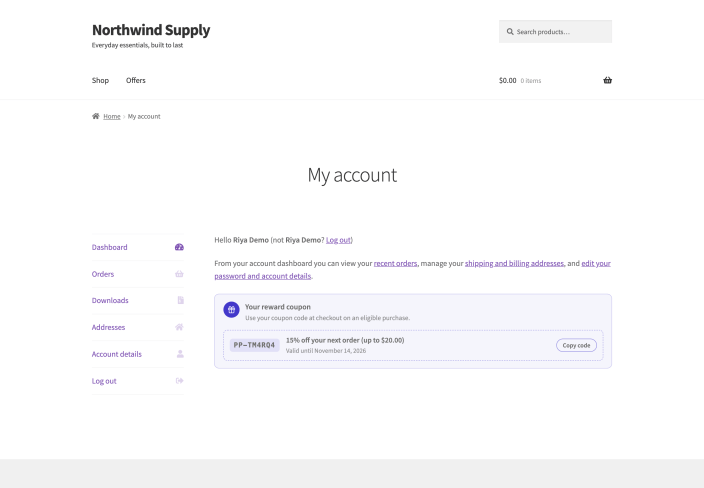The image size is (704, 488).
Task: Open Addresses in account sidebar
Action: pos(108,327)
